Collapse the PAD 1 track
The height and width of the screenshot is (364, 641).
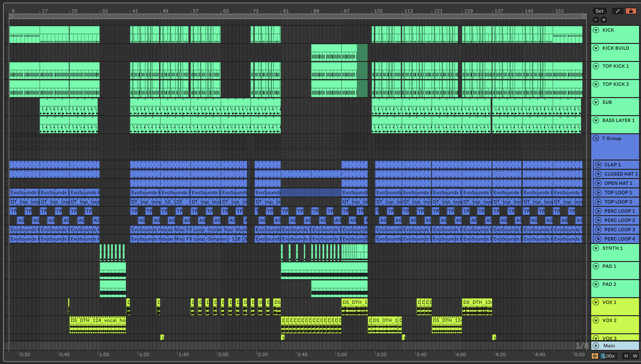point(596,266)
